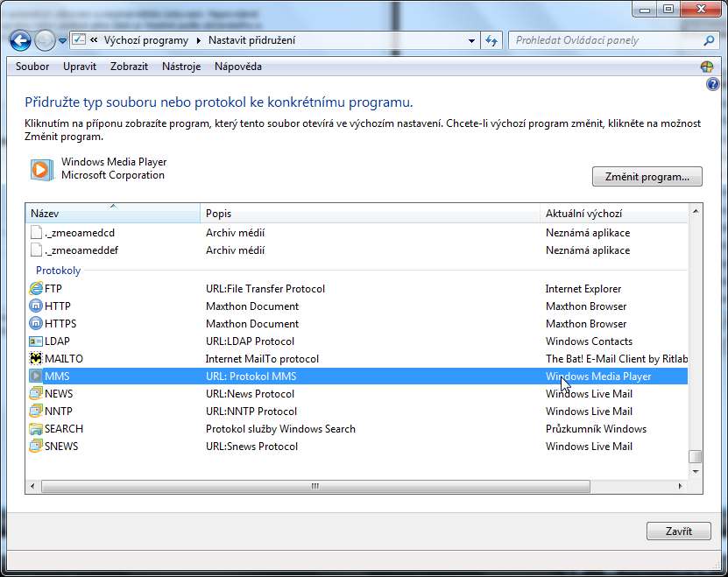Viewport: 728px width, 577px height.
Task: Click Nastavit přidružení in the breadcrumb
Action: click(x=251, y=40)
